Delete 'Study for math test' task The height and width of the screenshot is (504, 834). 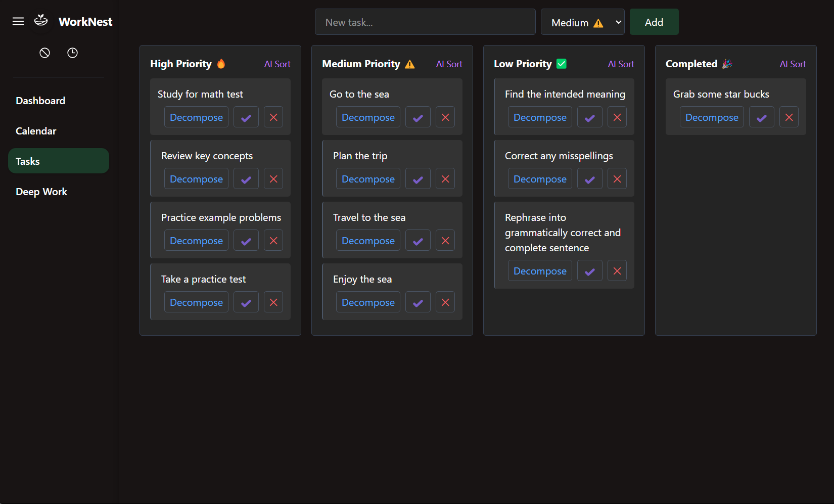[273, 117]
